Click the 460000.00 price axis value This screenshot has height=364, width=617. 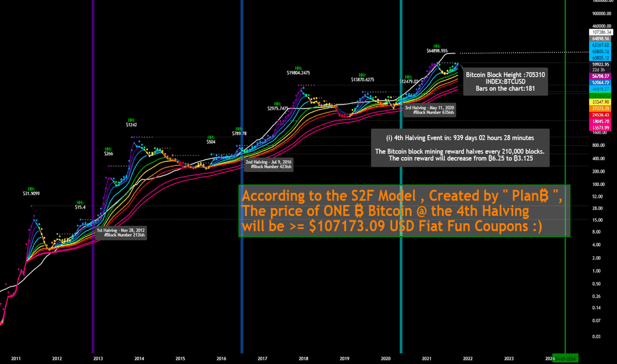click(602, 26)
